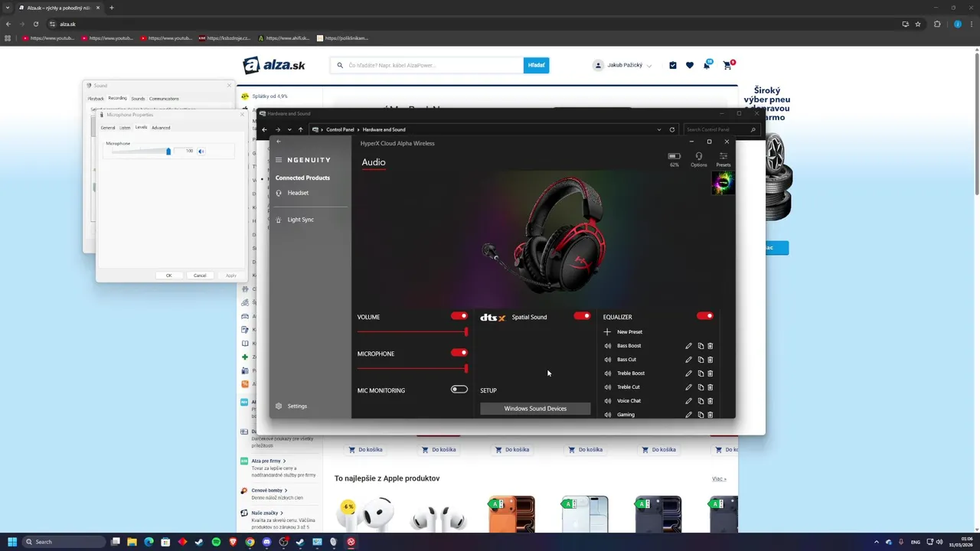The image size is (980, 551).
Task: Edit the Treble Boost preset
Action: tap(688, 373)
